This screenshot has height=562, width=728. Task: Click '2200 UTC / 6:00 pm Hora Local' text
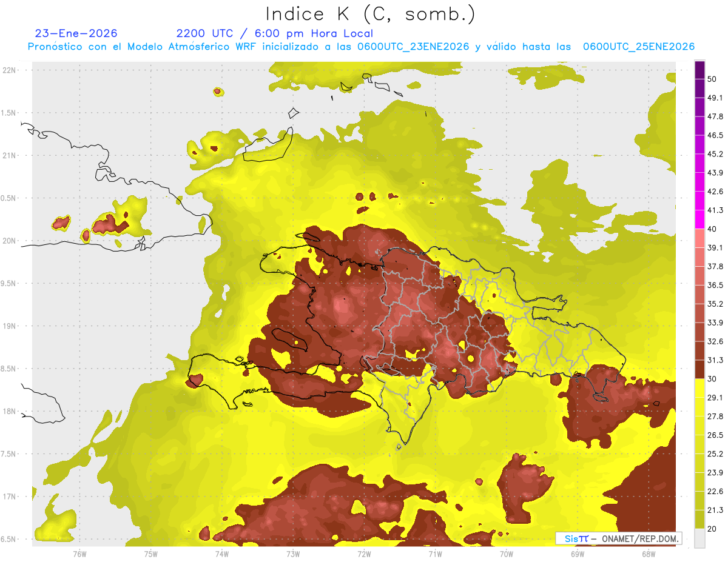274,33
